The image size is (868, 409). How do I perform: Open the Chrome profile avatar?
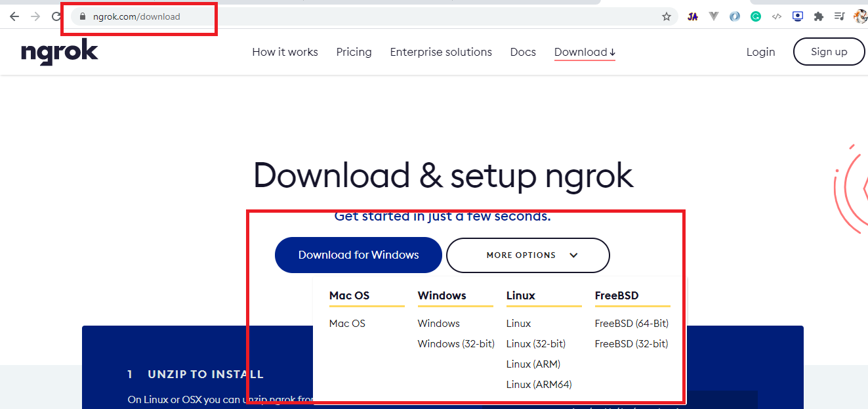coord(860,16)
